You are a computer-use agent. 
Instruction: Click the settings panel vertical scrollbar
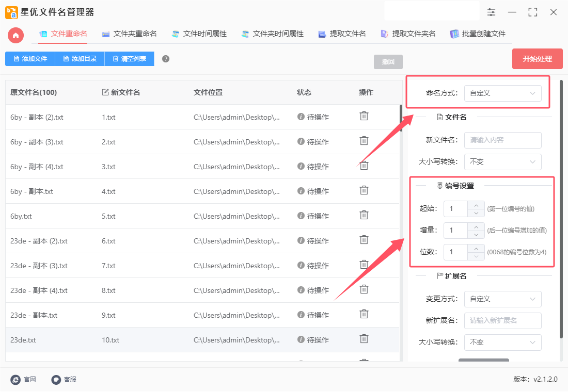tap(561, 209)
